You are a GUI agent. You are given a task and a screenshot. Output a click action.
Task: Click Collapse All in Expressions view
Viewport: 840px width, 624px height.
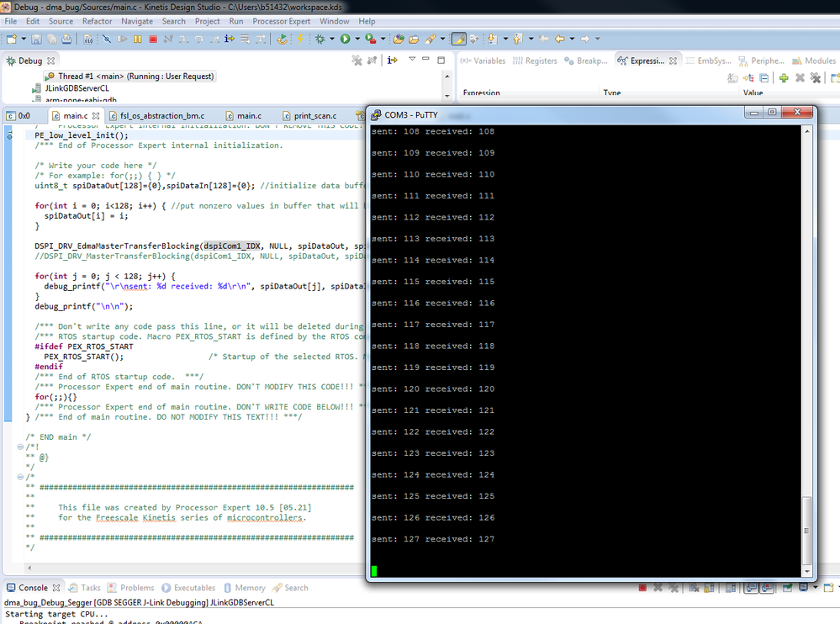[764, 78]
